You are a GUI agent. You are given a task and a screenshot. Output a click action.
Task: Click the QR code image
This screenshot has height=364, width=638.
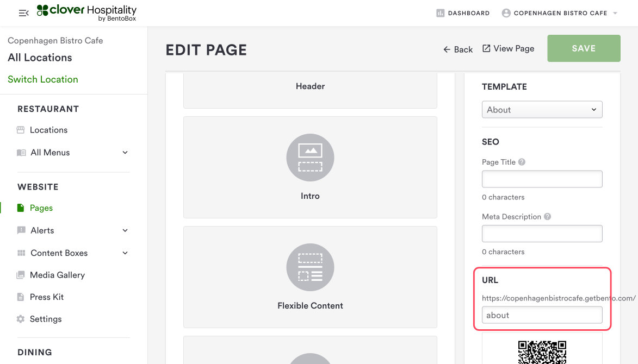542,352
